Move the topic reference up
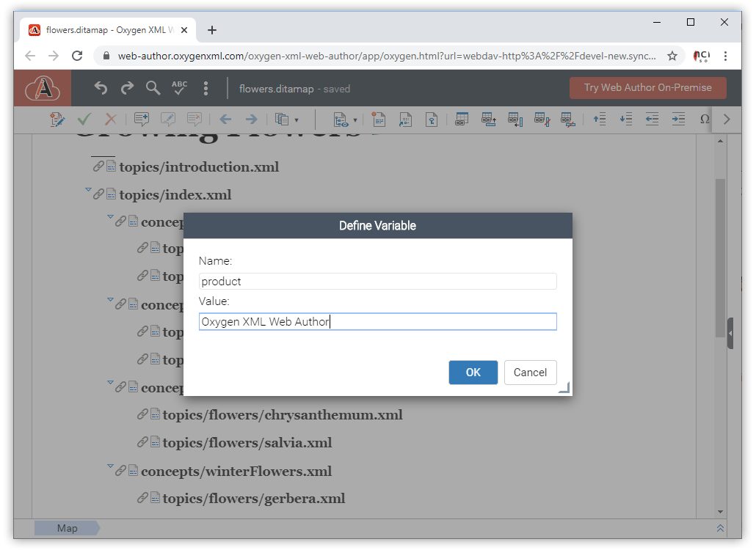756x550 pixels. point(600,119)
